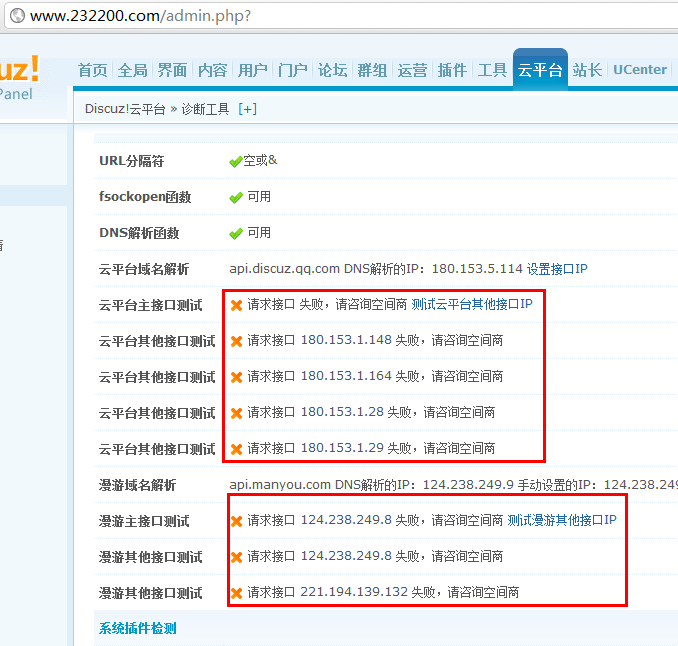Click the 漫游主接口测试 row label
Screen dimensions: 678x646
coord(144,521)
